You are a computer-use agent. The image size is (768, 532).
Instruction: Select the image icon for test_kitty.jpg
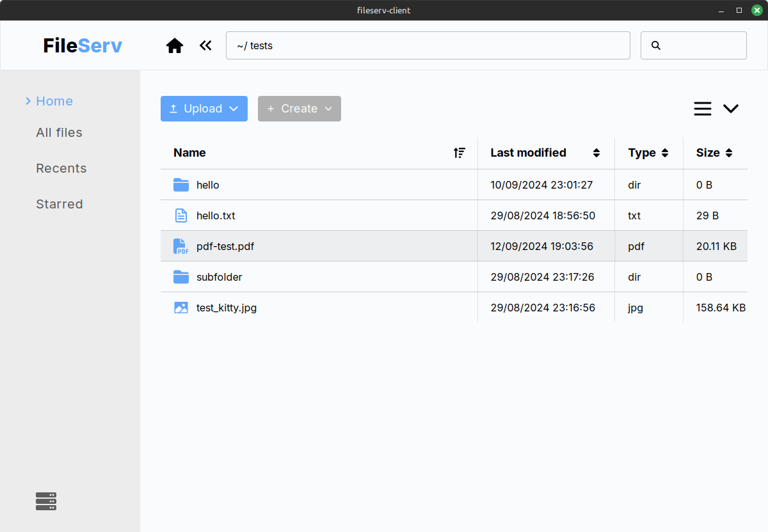[x=180, y=307]
